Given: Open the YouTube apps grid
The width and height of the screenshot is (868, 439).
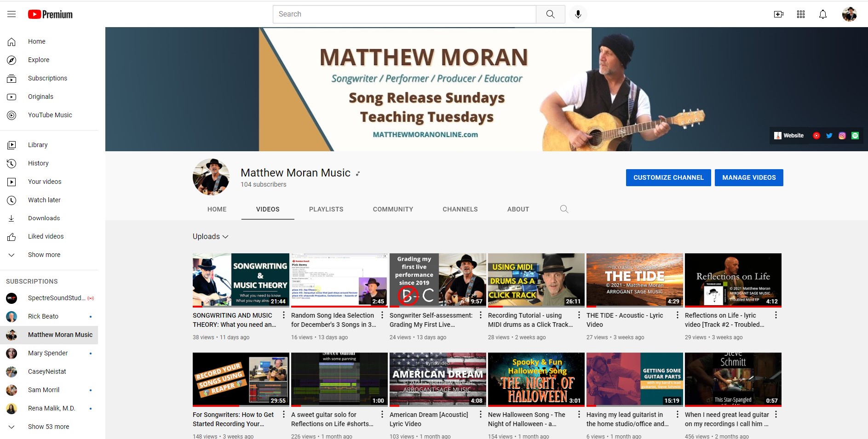Looking at the screenshot, I should pos(801,14).
